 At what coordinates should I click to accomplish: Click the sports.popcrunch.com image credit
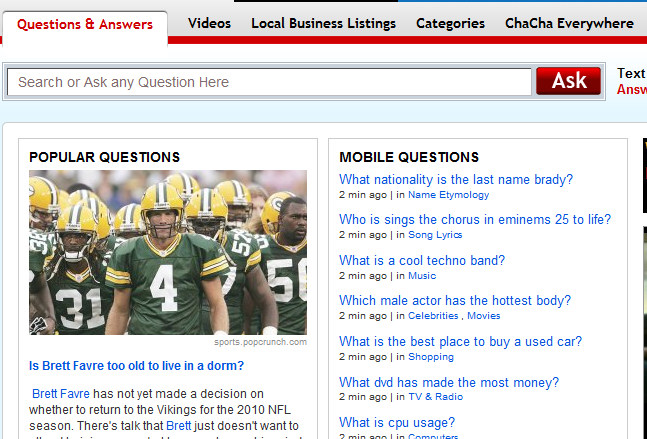tap(260, 342)
